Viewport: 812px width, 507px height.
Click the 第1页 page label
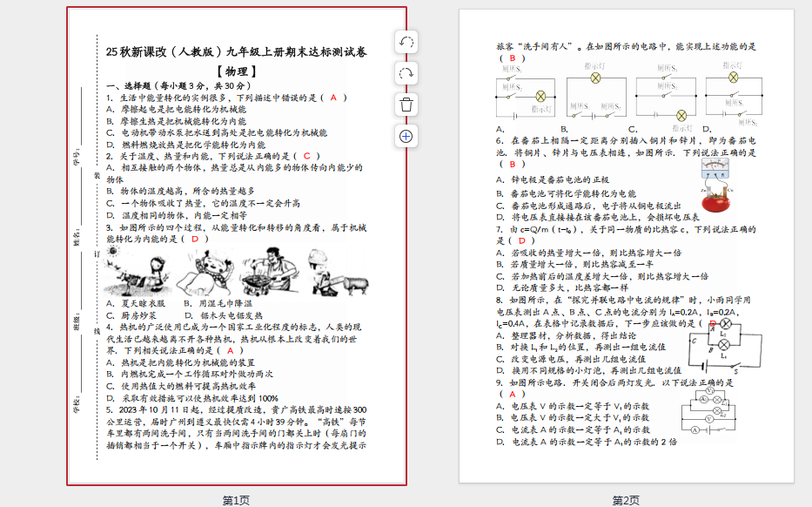click(x=236, y=500)
